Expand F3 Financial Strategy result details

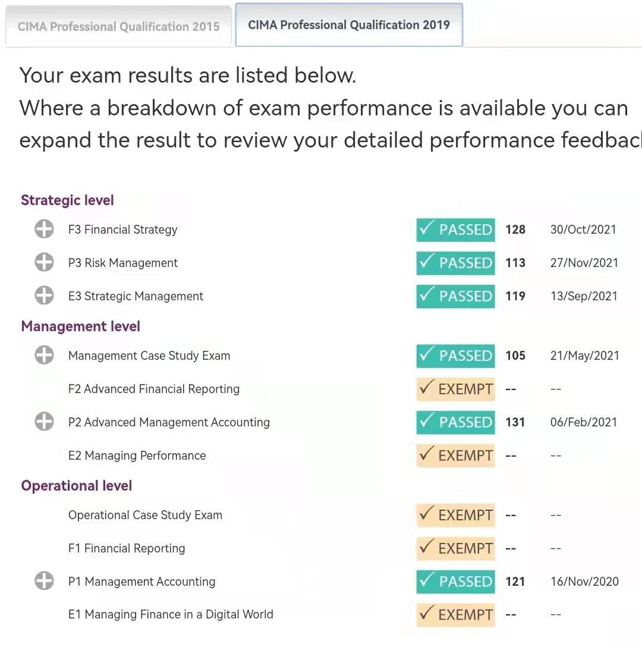pos(44,229)
